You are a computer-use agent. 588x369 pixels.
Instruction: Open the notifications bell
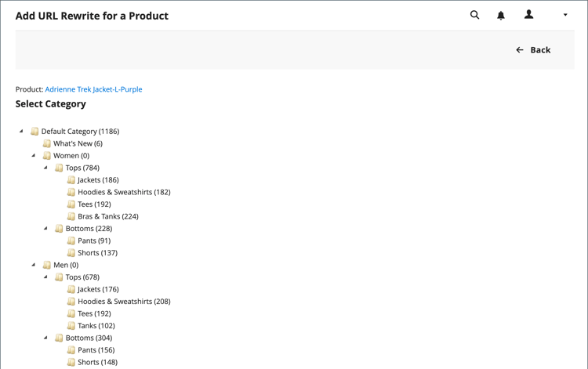tap(501, 15)
